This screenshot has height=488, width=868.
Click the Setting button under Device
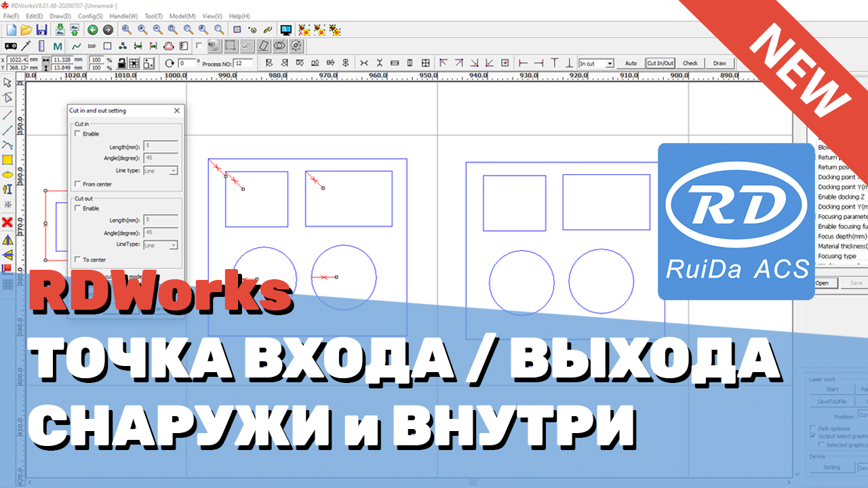pyautogui.click(x=832, y=467)
